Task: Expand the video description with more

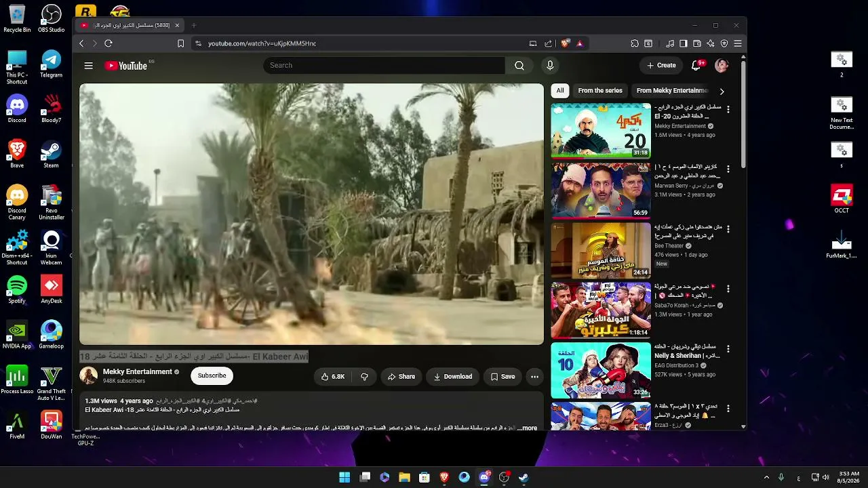Action: (x=527, y=428)
